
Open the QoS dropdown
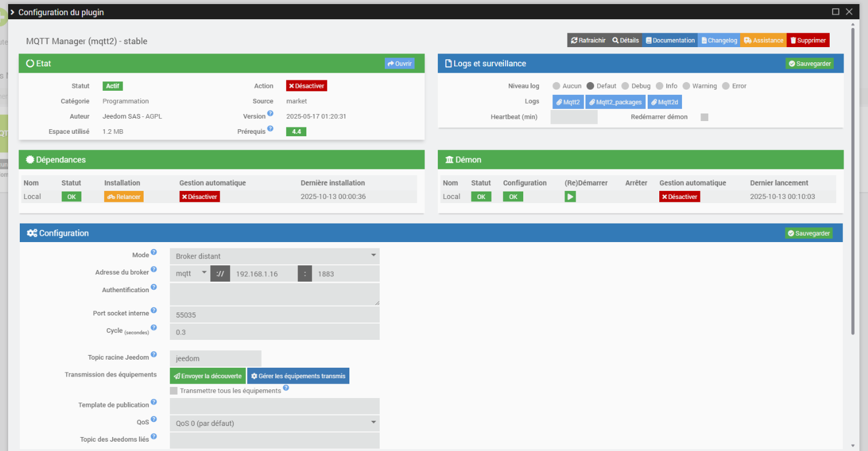(274, 423)
